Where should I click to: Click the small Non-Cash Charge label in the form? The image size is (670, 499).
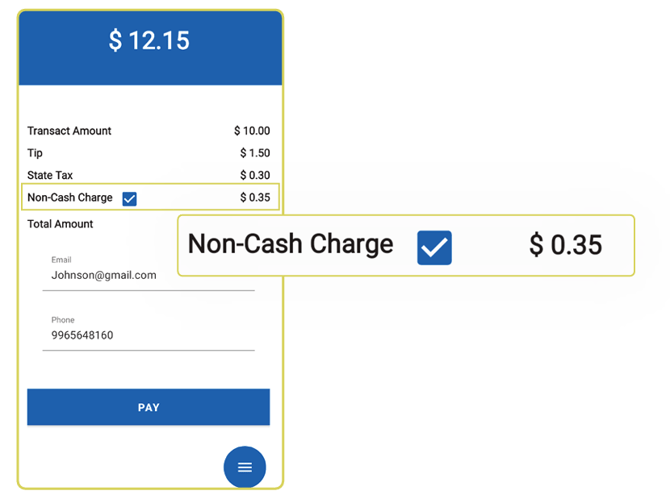(x=70, y=197)
